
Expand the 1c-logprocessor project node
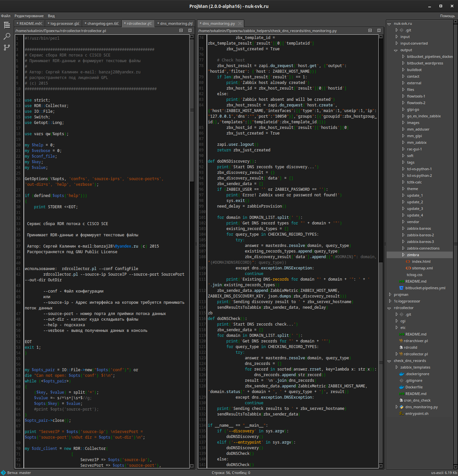point(390,301)
